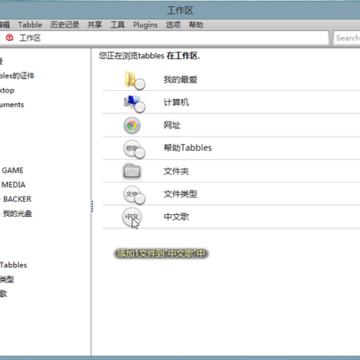Open the 我的最爱 star folder icon

coord(134,80)
